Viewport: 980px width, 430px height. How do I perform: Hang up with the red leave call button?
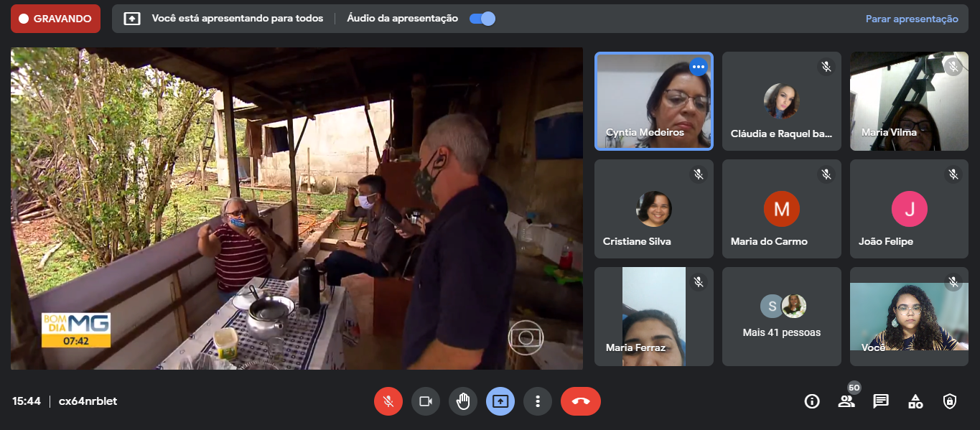[580, 401]
